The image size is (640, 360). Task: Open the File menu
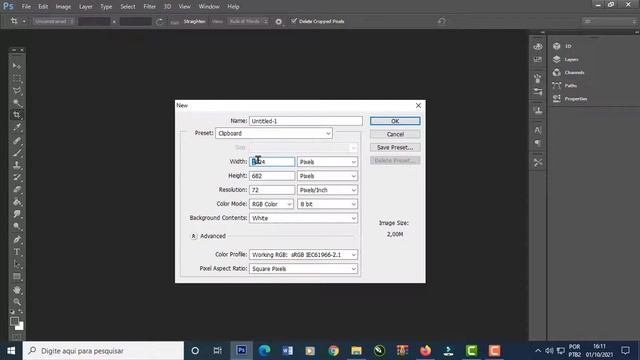pyautogui.click(x=26, y=7)
